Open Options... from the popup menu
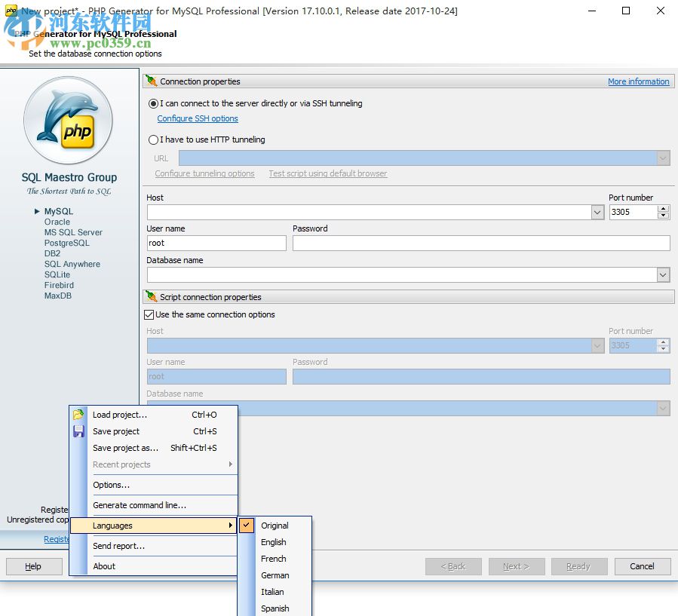The image size is (678, 616). [x=111, y=485]
